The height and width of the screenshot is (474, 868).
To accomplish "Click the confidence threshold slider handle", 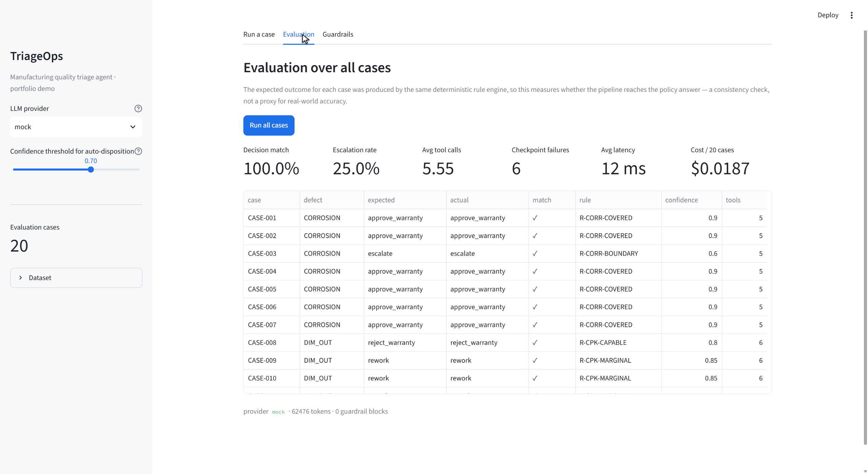I will pos(91,170).
